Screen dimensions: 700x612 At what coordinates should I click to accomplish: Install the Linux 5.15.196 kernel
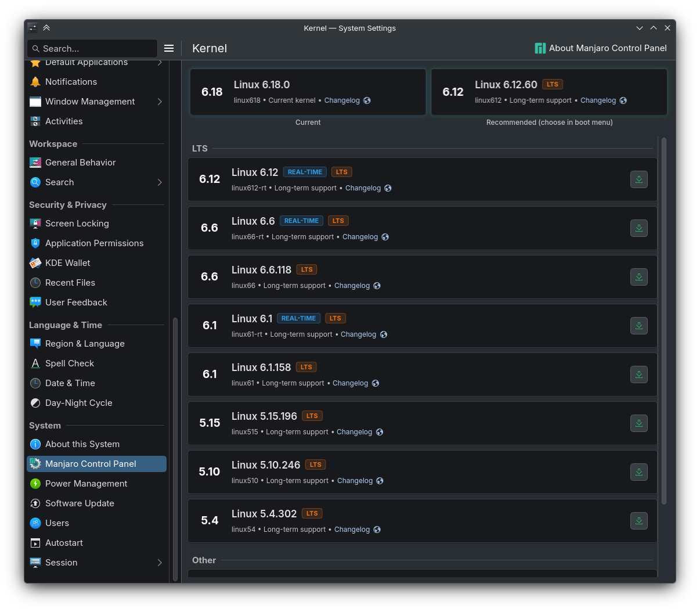(638, 423)
